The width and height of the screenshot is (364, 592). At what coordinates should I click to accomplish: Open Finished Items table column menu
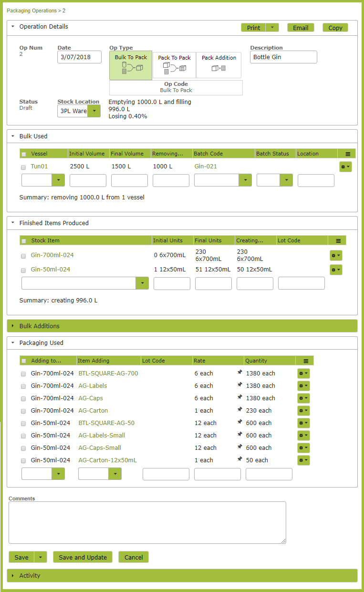(338, 240)
